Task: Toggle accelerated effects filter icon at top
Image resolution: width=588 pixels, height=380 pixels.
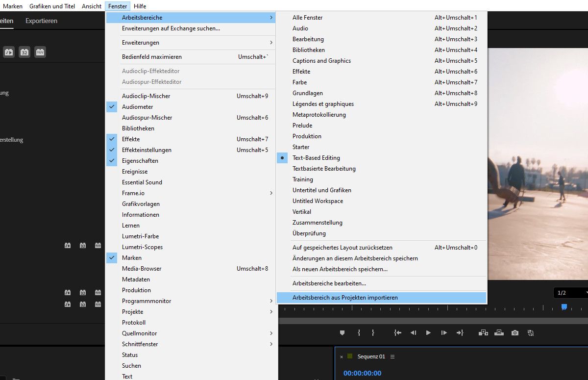Action: (x=8, y=52)
